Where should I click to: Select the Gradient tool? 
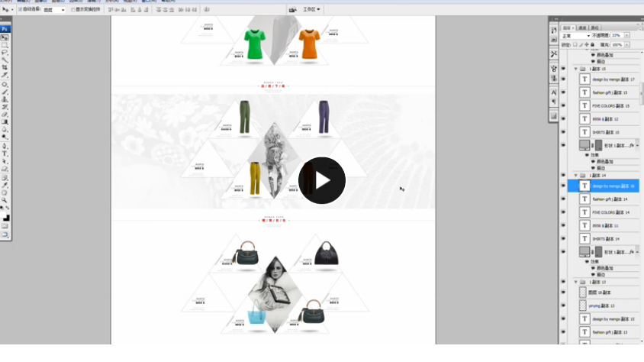pos(5,121)
